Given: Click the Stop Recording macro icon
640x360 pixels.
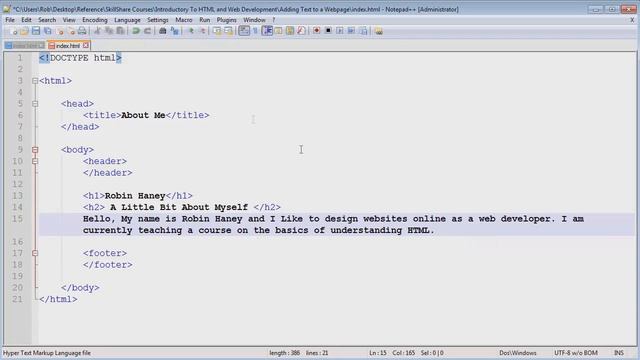Looking at the screenshot, I should pos(328,31).
